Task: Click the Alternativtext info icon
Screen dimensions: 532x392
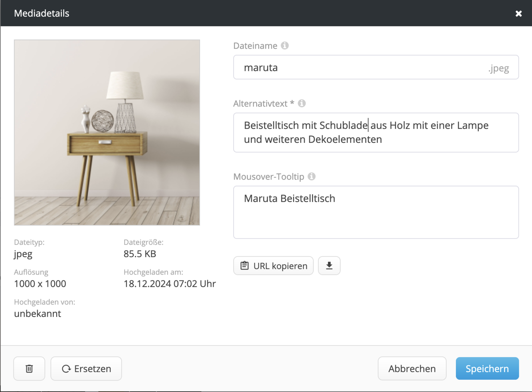Action: point(302,103)
